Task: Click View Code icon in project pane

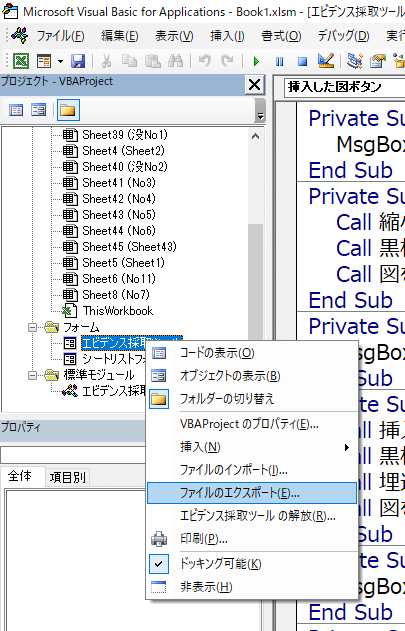Action: coord(16,110)
